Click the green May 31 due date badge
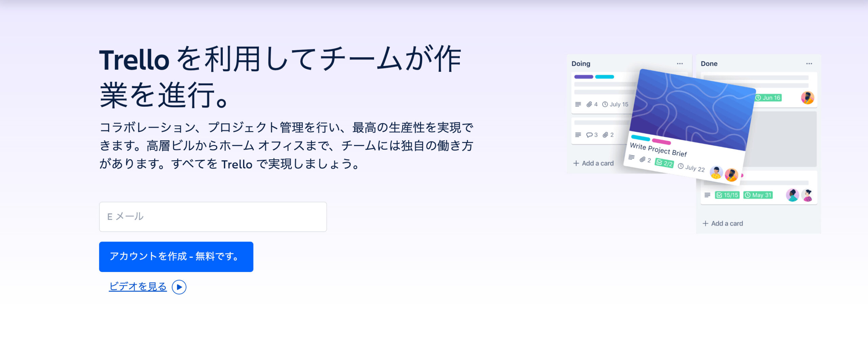The image size is (868, 338). [x=758, y=195]
